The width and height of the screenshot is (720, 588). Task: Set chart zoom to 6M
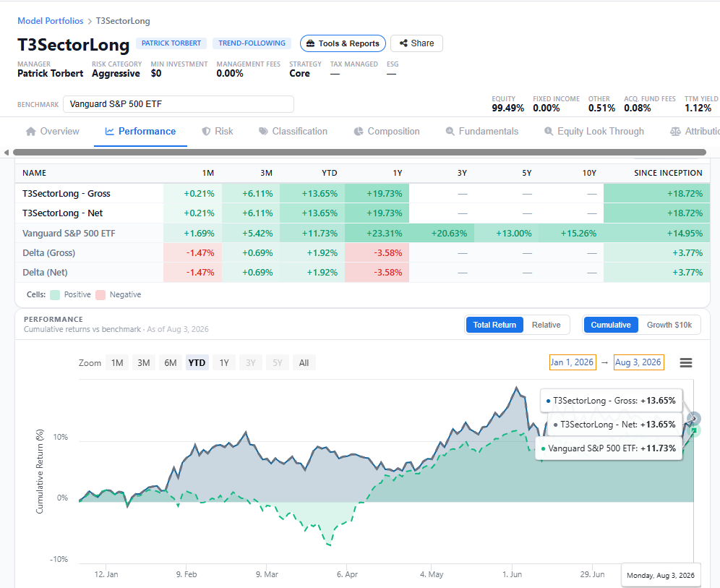coord(171,363)
